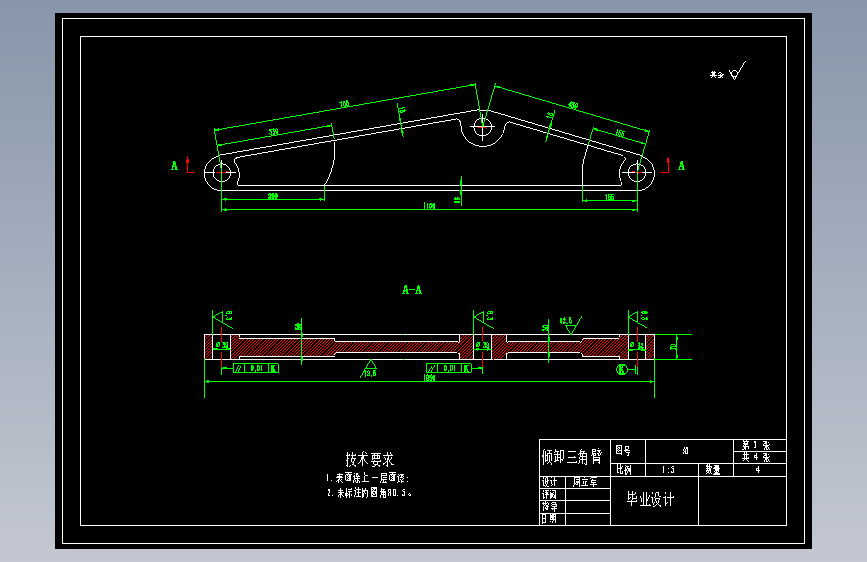Select the 第1张 sheet number text
The image size is (867, 562).
[x=756, y=445]
